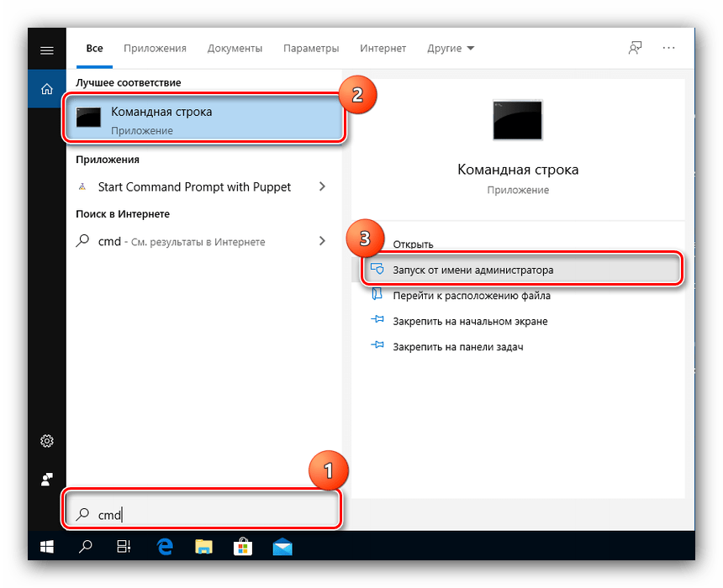Screen dimensions: 723x588
Task: Open the feedback person icon at top right
Action: (635, 48)
